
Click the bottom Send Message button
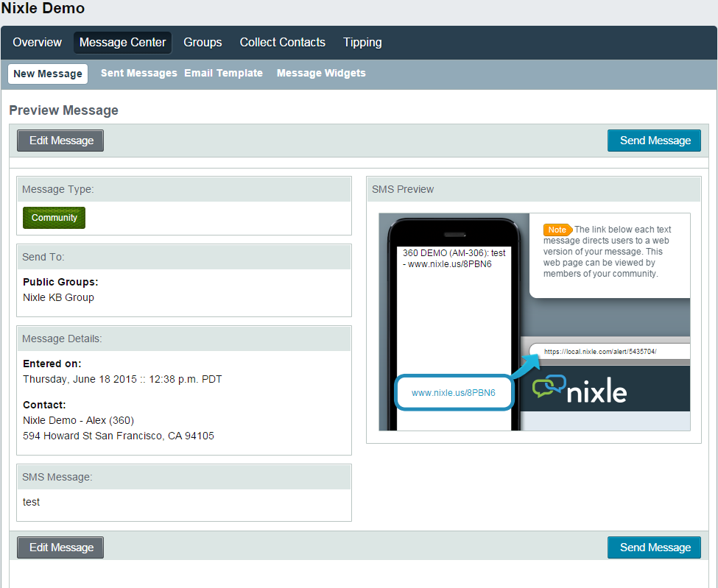click(654, 548)
